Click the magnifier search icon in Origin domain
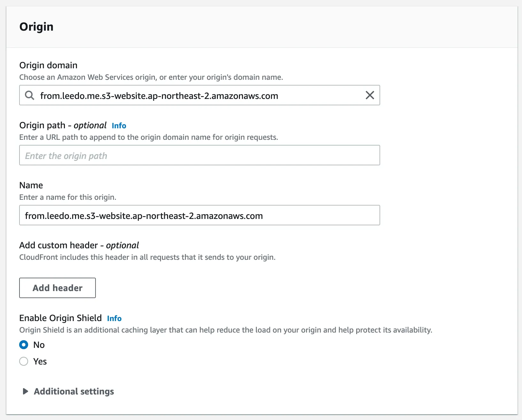This screenshot has height=420, width=522. [x=29, y=95]
